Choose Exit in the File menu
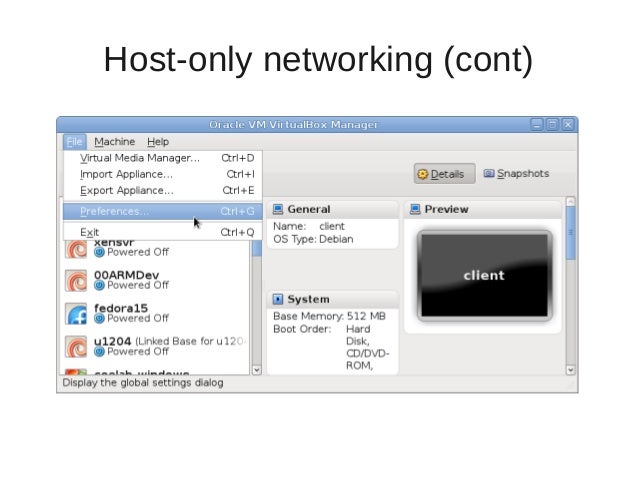 click(x=163, y=232)
